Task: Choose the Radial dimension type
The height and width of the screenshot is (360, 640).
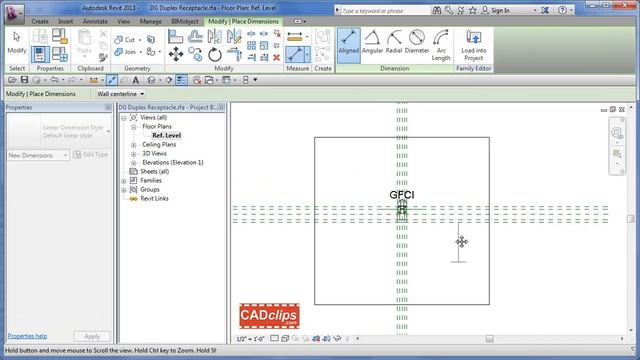Action: 394,43
